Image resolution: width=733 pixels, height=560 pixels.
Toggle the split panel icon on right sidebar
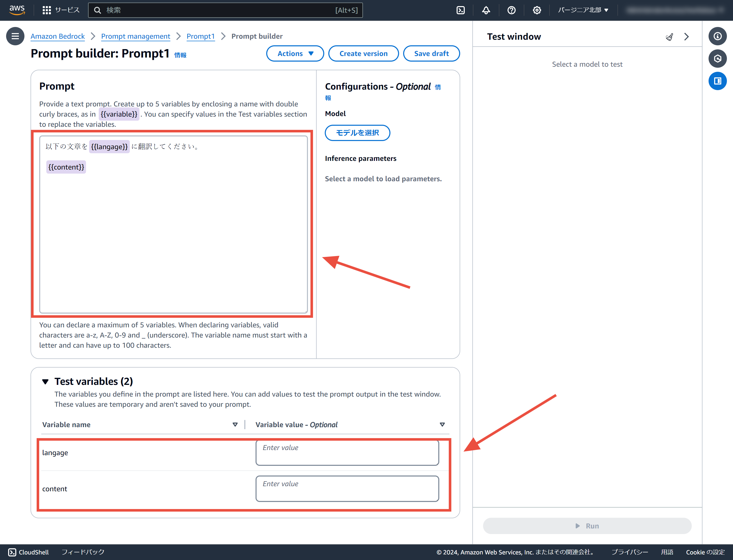(x=717, y=81)
